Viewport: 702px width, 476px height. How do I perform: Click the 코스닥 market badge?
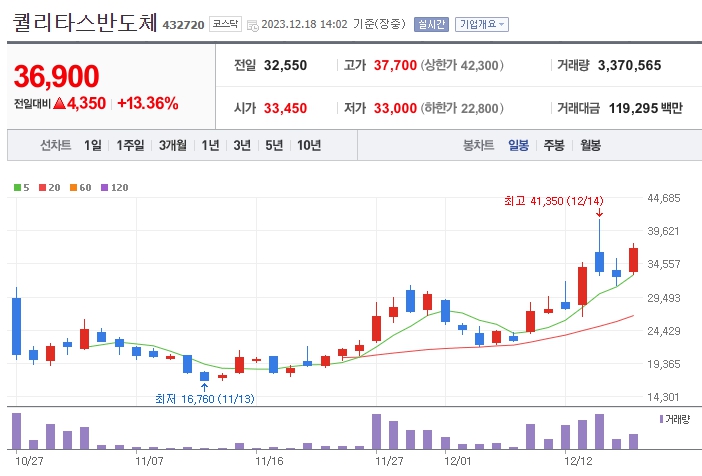coord(225,24)
